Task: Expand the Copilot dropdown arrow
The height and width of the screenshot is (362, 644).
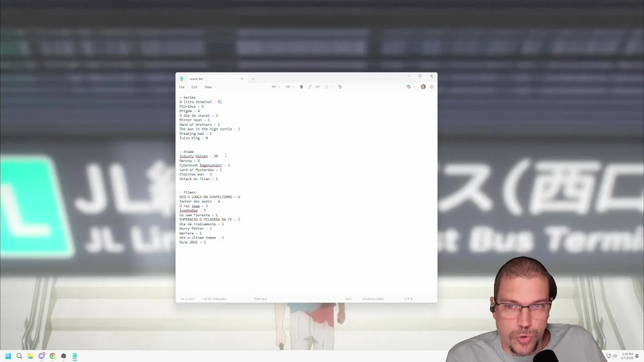Action: (414, 87)
